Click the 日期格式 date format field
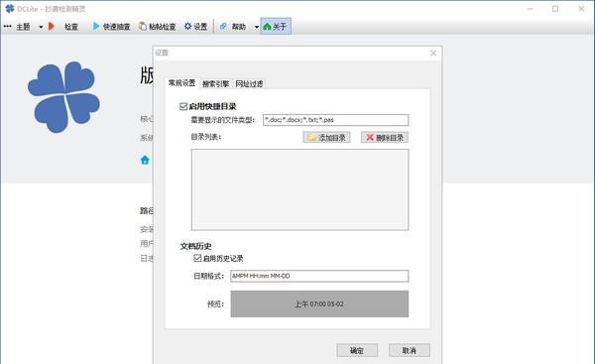This screenshot has height=364, width=595. coord(319,276)
